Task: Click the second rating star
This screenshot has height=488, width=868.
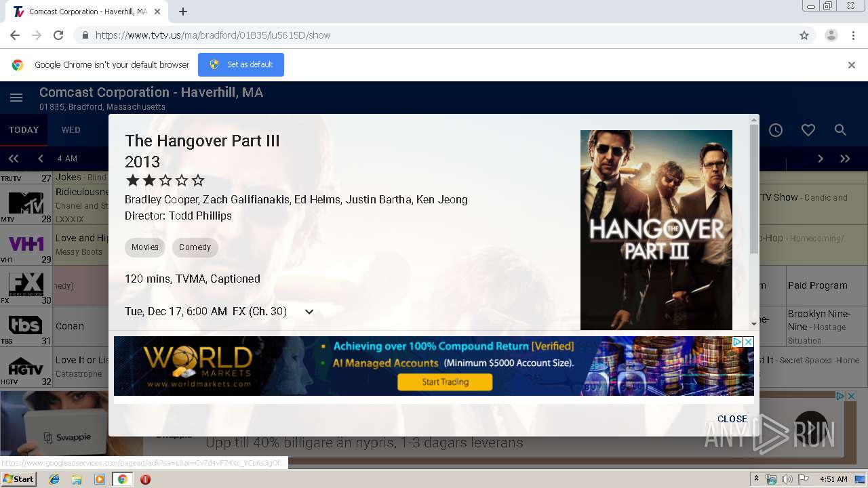Action: 149,180
